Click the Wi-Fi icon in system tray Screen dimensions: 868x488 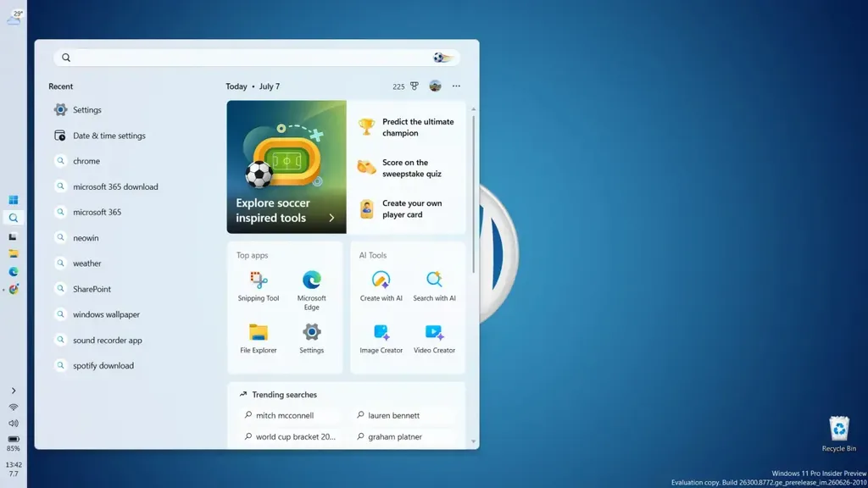pyautogui.click(x=14, y=408)
